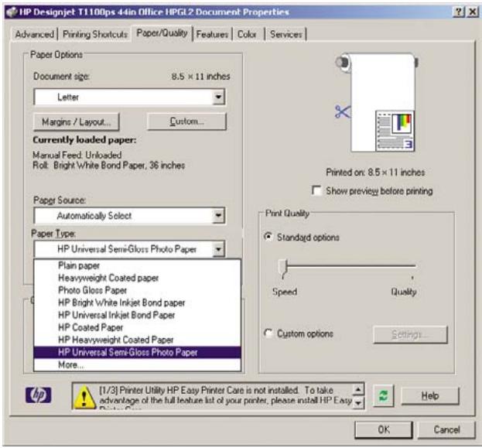Click the disabled Settings... button
This screenshot has width=482, height=448.
pos(410,334)
